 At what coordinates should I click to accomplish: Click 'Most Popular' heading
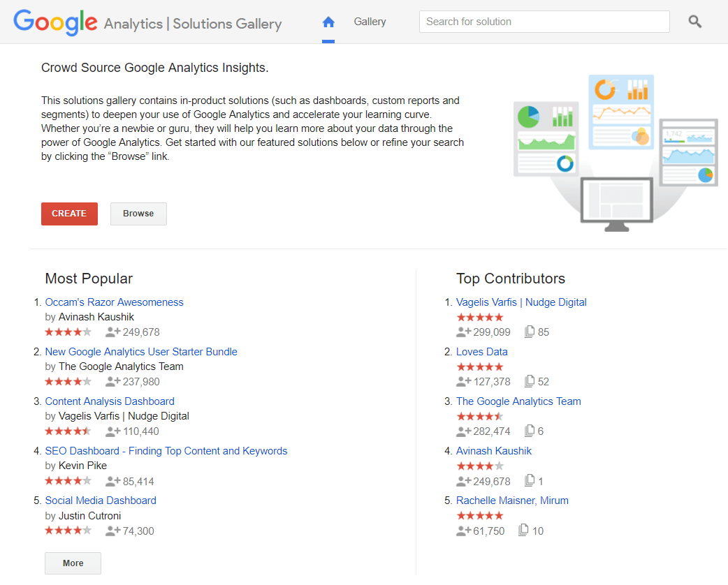pos(89,279)
